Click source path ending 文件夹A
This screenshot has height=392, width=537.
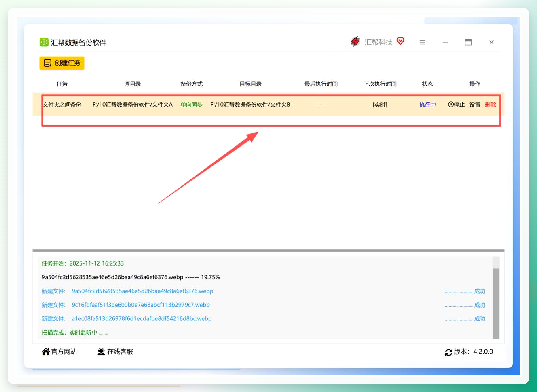click(132, 105)
